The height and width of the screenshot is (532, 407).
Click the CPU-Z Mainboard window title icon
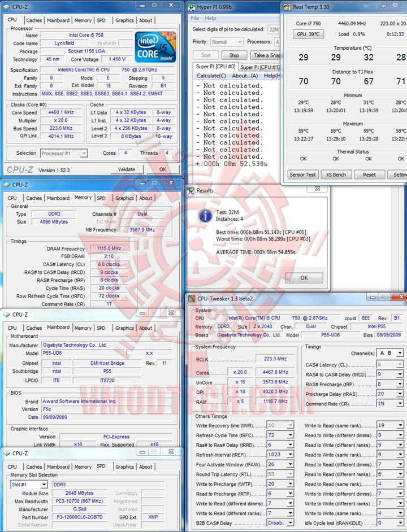[7, 315]
